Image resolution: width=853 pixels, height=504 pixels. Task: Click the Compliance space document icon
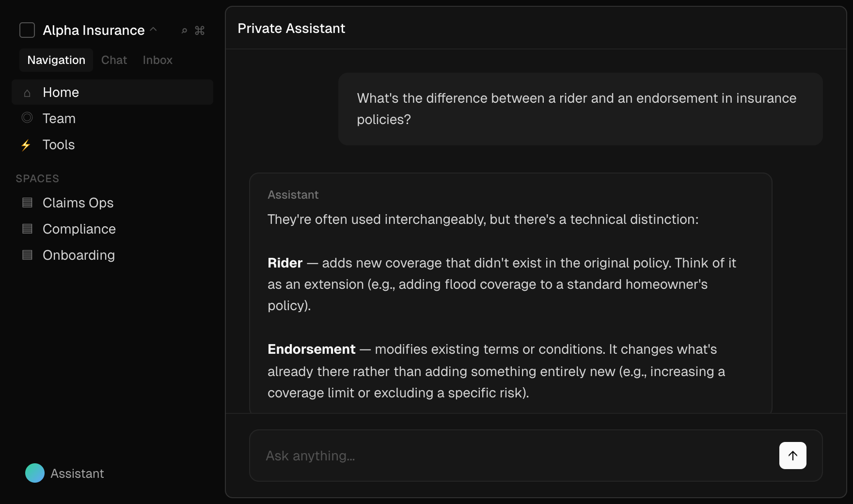pos(27,229)
